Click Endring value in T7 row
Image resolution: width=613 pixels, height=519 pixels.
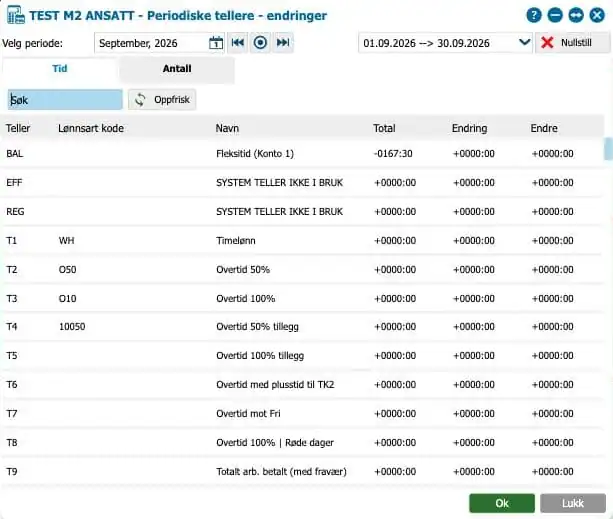pos(474,413)
